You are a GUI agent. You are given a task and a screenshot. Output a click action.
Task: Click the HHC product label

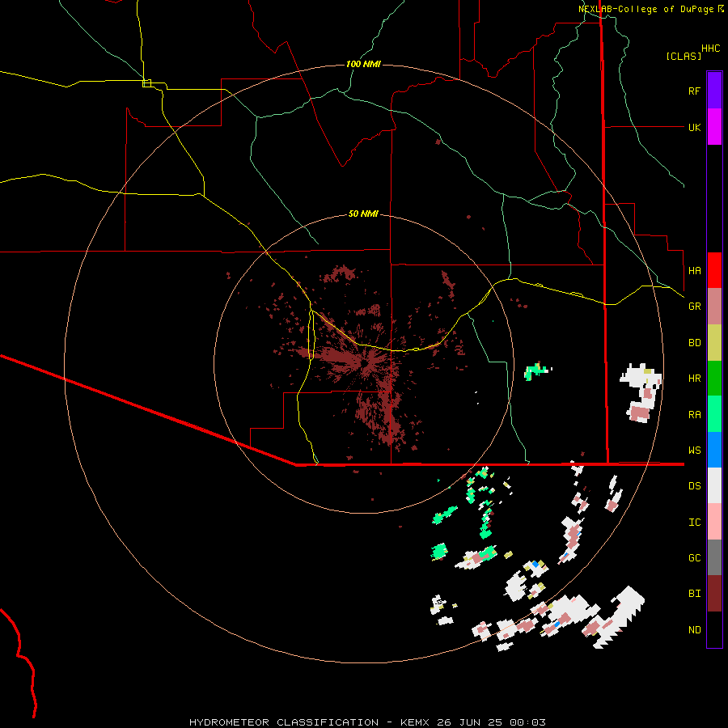pyautogui.click(x=710, y=49)
